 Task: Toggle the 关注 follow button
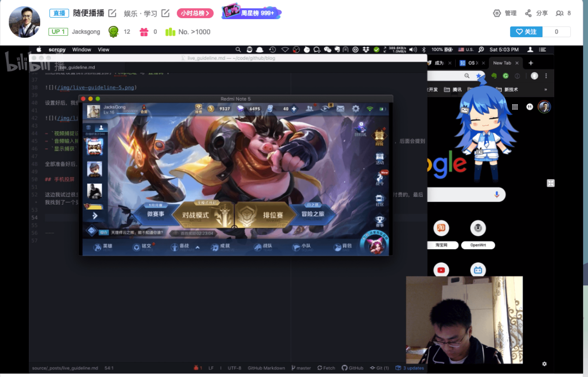pos(526,32)
